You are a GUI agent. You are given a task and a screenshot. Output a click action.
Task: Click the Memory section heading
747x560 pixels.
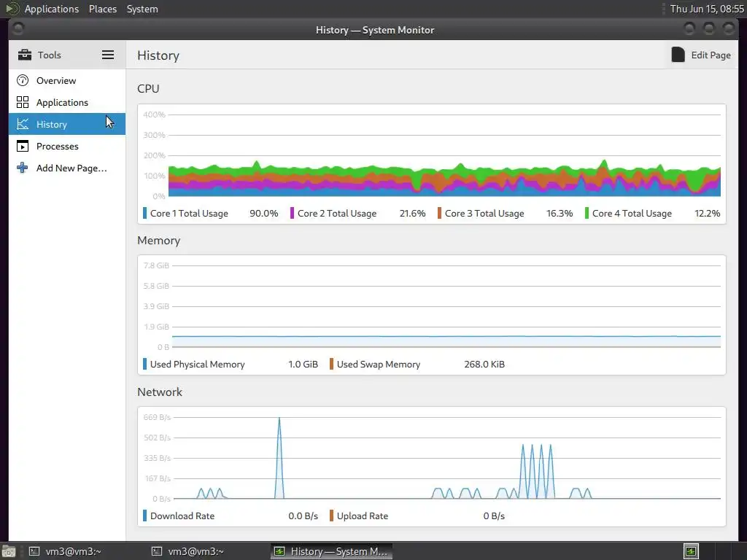point(158,241)
